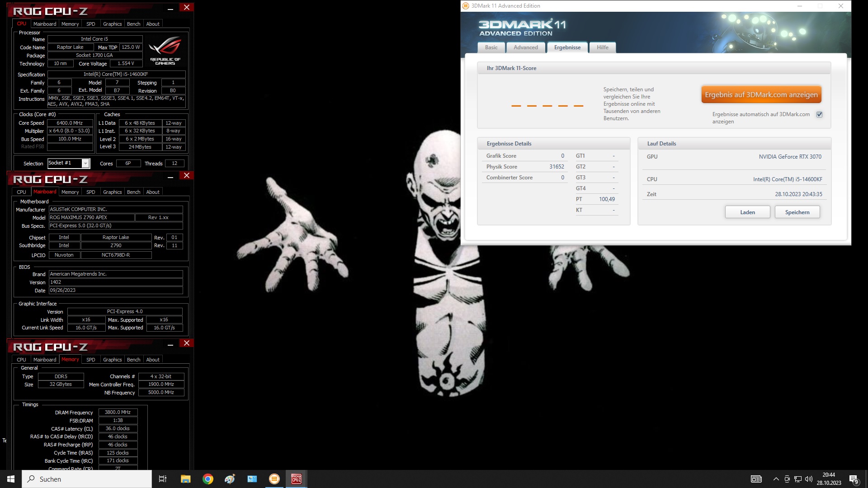Open Graphics tab in the Mainboard window

coord(113,192)
